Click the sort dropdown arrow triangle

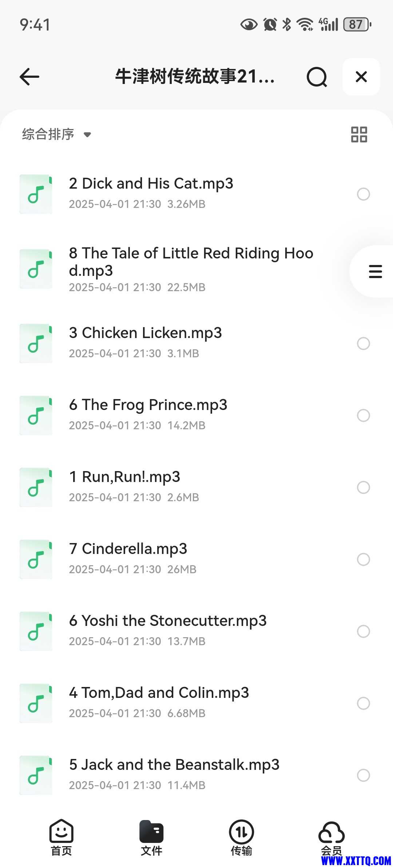pos(87,135)
